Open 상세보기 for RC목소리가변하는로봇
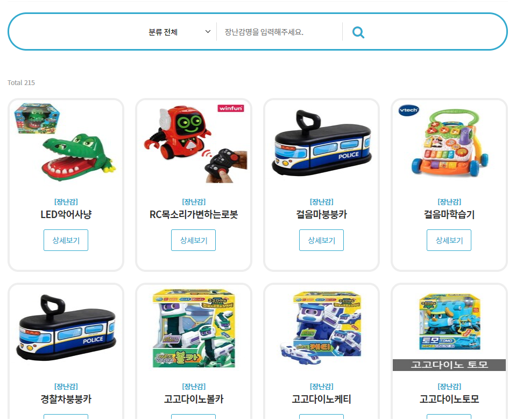 pos(194,240)
